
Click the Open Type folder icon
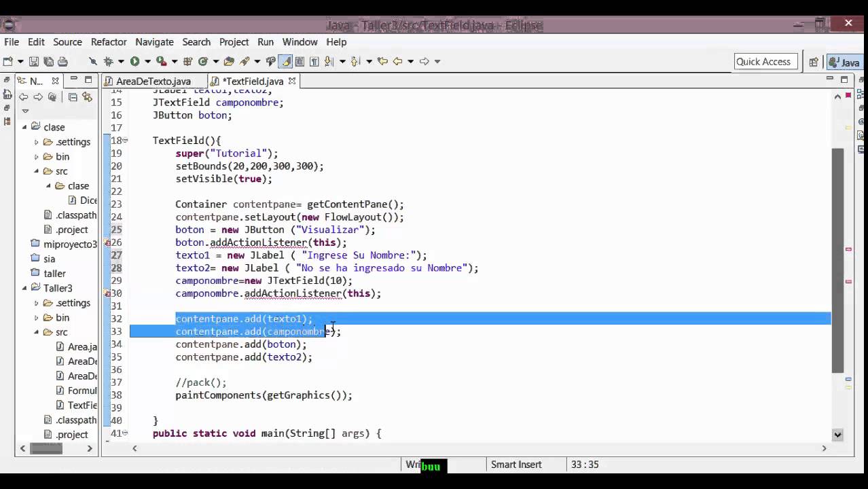[x=229, y=61]
